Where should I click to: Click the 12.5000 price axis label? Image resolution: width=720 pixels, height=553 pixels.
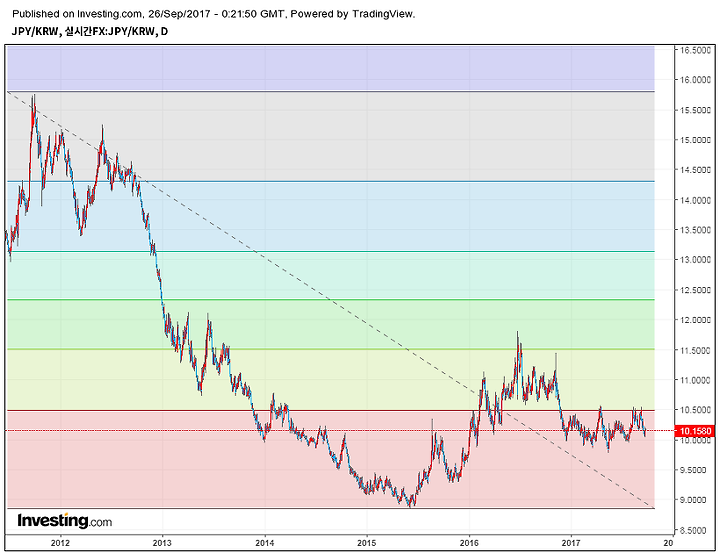tap(696, 290)
